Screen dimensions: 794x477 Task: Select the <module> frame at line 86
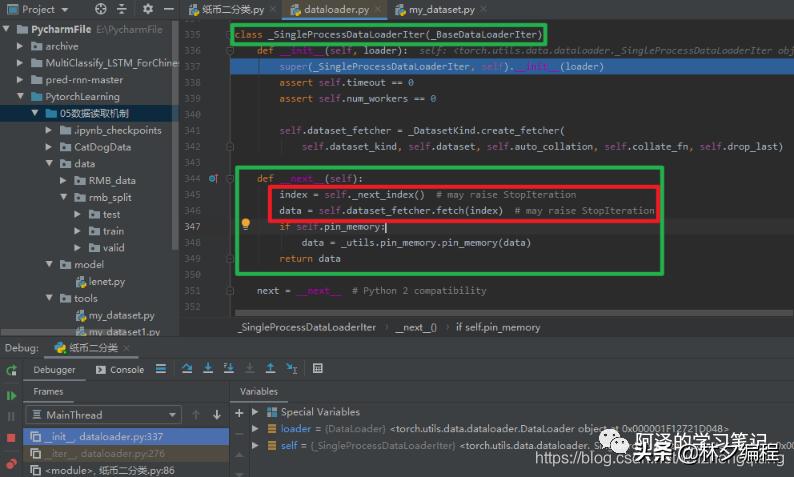coord(101,471)
